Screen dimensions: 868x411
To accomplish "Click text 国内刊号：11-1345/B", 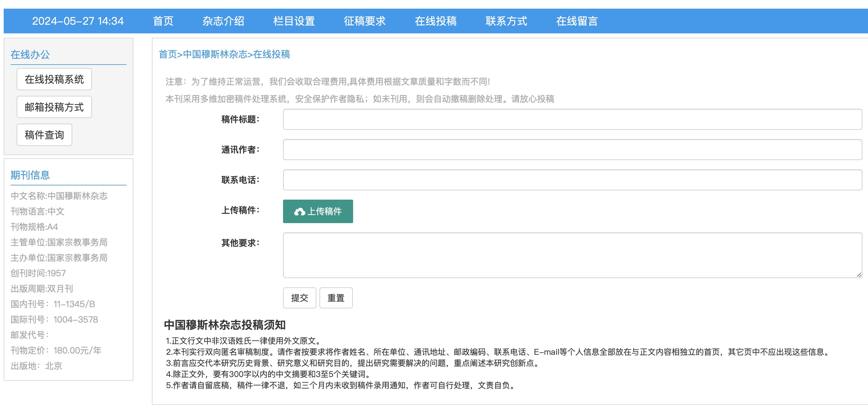I will pyautogui.click(x=52, y=304).
